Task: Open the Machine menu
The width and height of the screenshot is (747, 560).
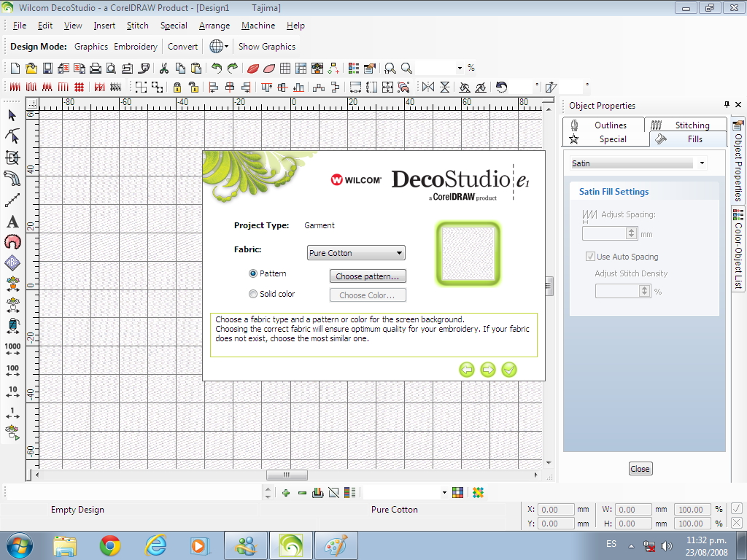Action: tap(258, 26)
